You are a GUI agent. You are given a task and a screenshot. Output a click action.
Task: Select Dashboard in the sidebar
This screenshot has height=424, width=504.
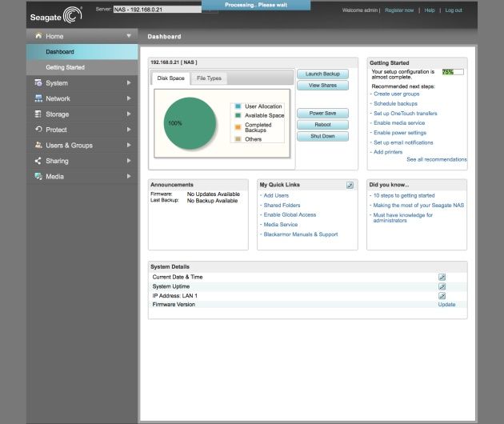tap(82, 52)
